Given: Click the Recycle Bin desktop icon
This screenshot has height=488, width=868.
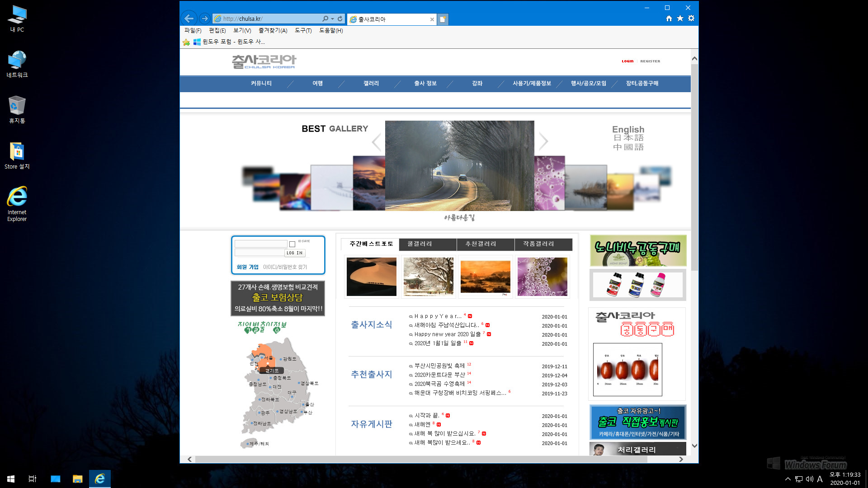Looking at the screenshot, I should click(x=17, y=109).
